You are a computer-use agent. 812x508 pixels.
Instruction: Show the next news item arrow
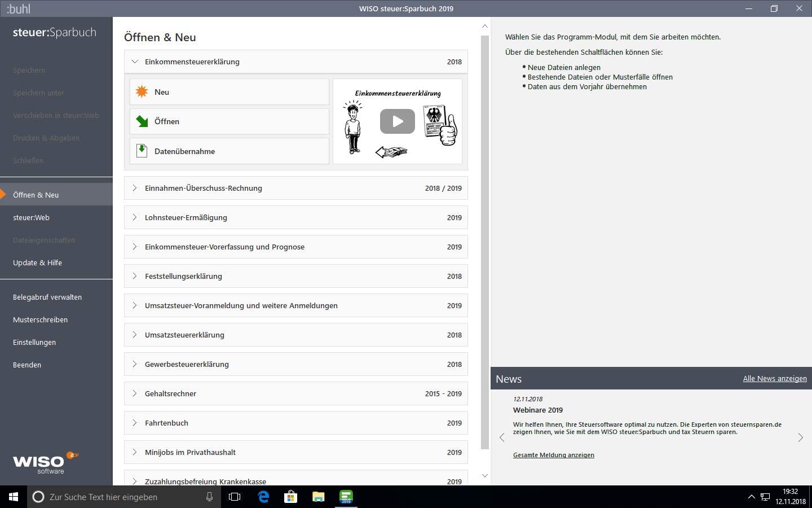pyautogui.click(x=800, y=437)
